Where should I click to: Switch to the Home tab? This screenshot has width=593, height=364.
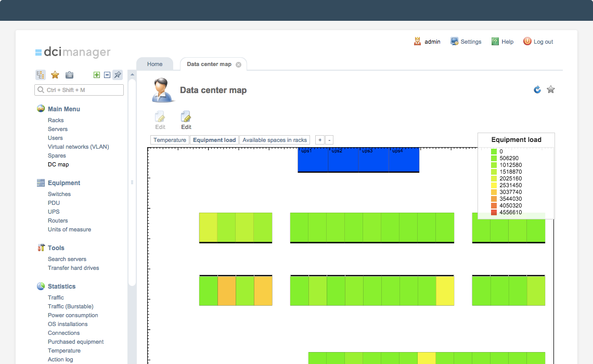pos(154,64)
